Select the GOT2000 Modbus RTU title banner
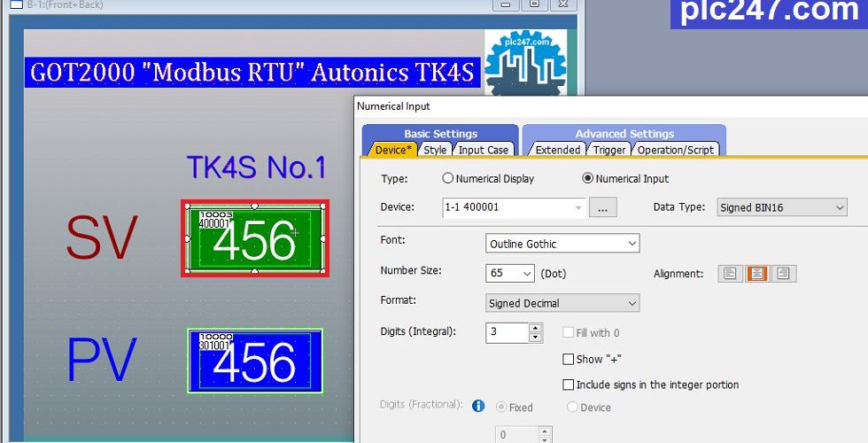Screen dimensions: 868x443 click(252, 73)
